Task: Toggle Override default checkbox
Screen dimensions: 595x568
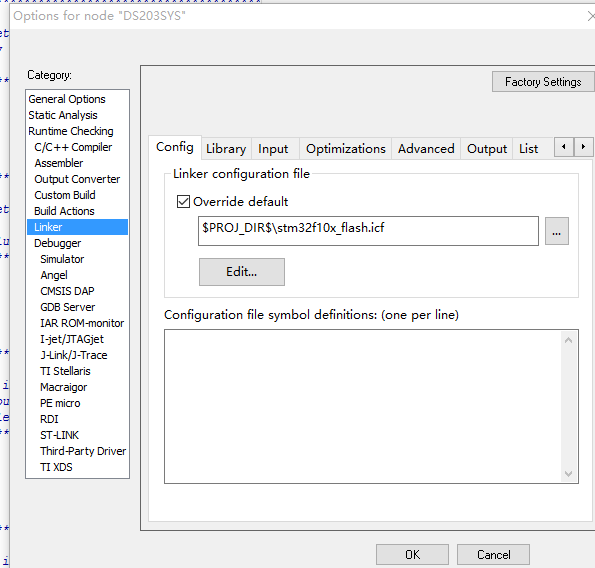Action: pyautogui.click(x=183, y=201)
